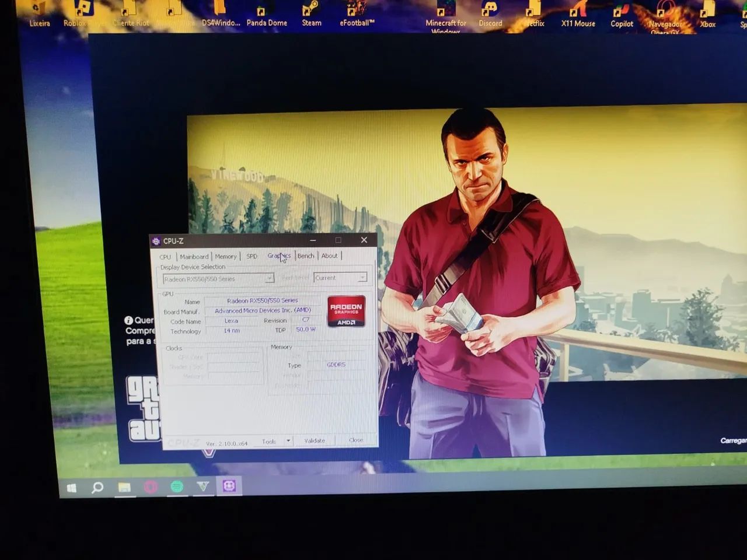The image size is (747, 560).
Task: Launch Panda Dome from the desktop
Action: (266, 14)
